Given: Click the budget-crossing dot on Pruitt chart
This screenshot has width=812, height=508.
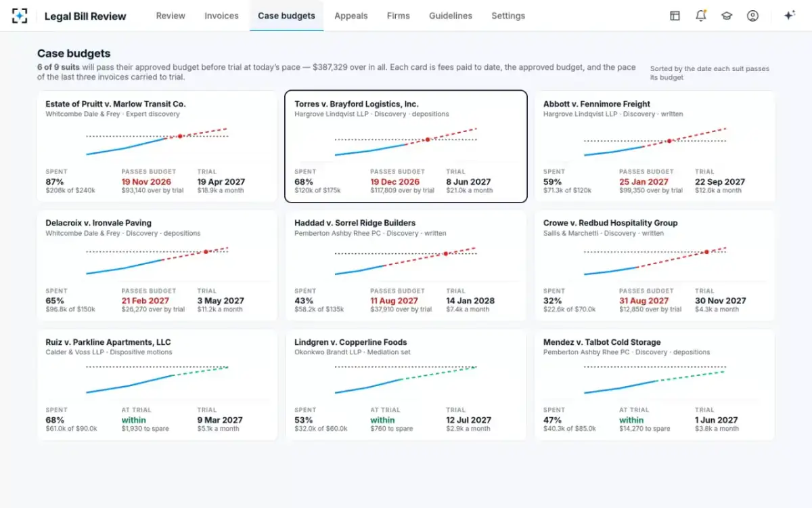Looking at the screenshot, I should point(180,136).
